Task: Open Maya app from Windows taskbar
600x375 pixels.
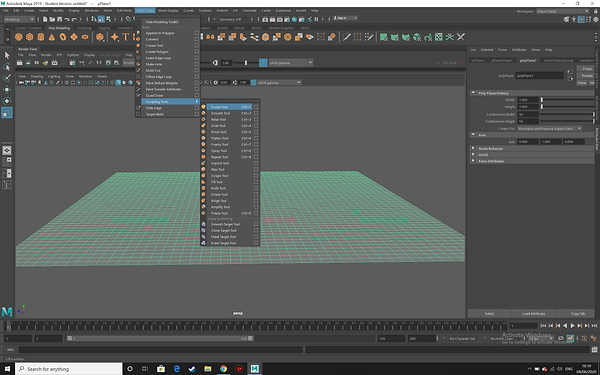Action: (x=254, y=369)
